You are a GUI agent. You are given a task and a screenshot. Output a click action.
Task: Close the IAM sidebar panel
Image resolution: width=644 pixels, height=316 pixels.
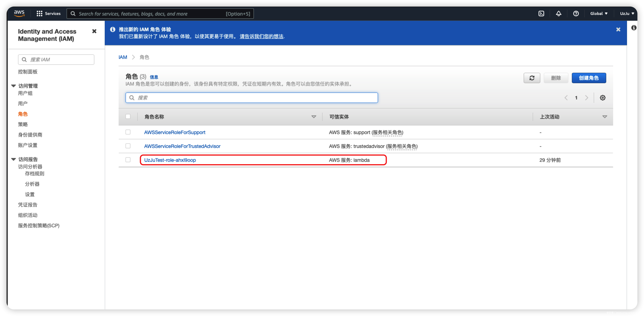click(x=94, y=31)
